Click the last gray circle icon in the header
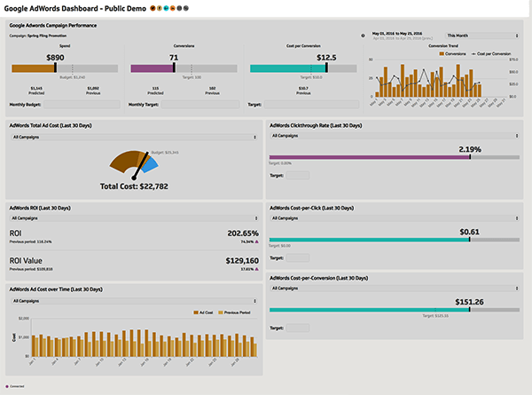The width and height of the screenshot is (532, 395). click(186, 9)
